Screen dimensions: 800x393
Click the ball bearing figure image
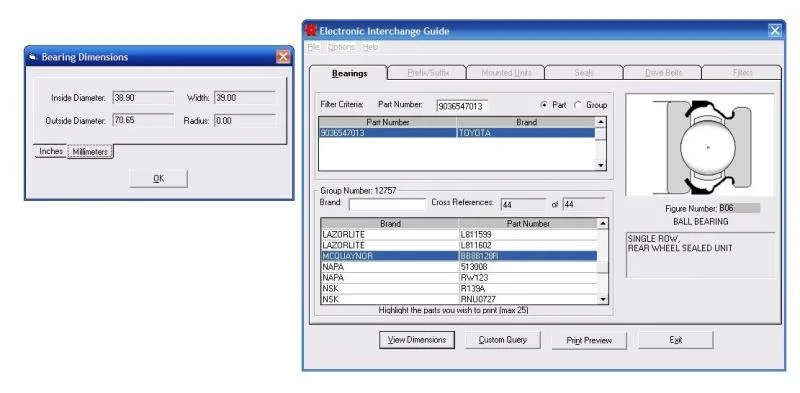point(699,145)
